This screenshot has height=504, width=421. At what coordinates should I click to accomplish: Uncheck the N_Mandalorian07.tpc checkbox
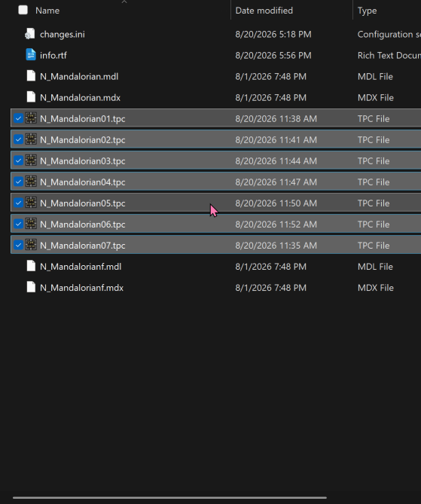(x=18, y=245)
